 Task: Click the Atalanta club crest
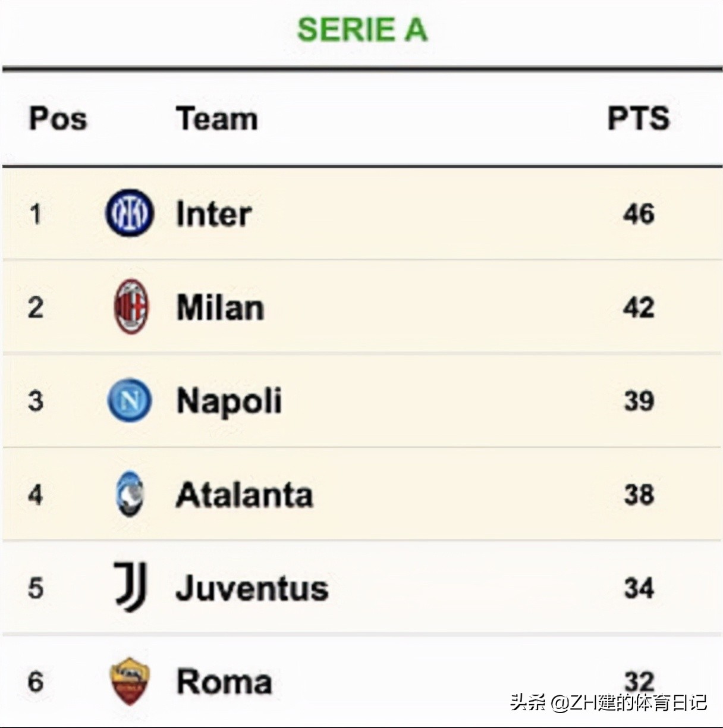pyautogui.click(x=130, y=494)
